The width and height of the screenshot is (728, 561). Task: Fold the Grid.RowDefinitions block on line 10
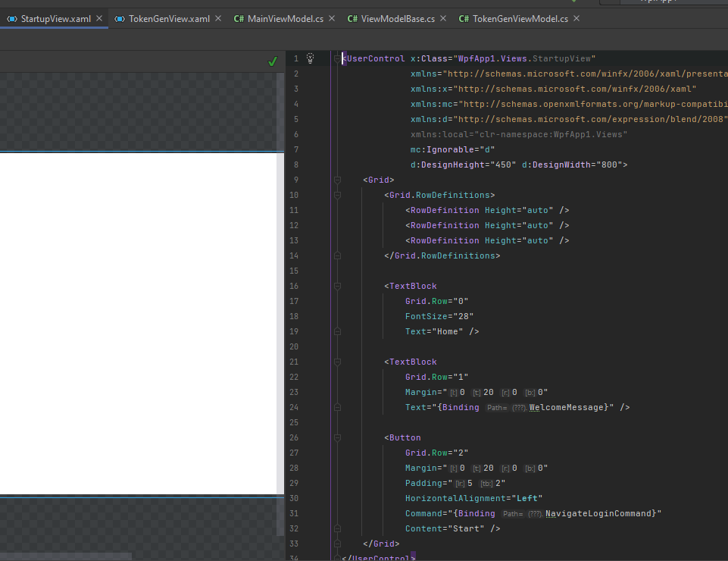point(337,195)
